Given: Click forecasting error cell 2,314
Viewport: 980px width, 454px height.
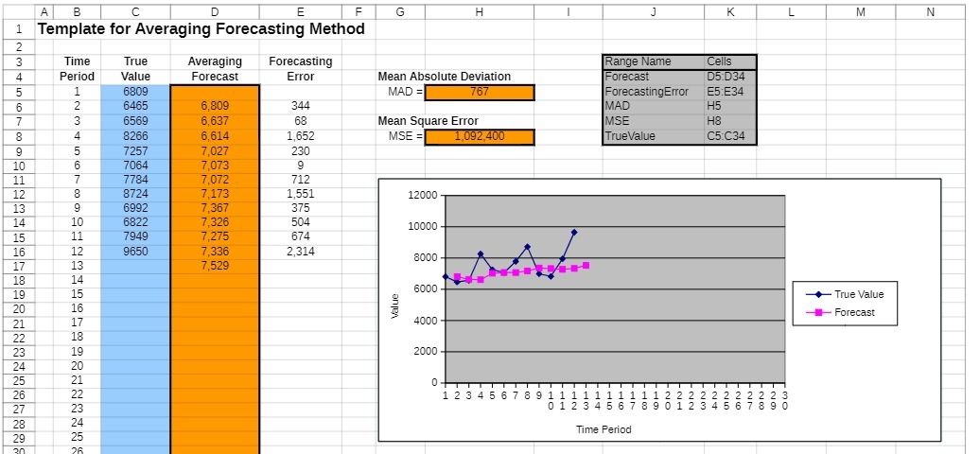Looking at the screenshot, I should click(x=301, y=252).
